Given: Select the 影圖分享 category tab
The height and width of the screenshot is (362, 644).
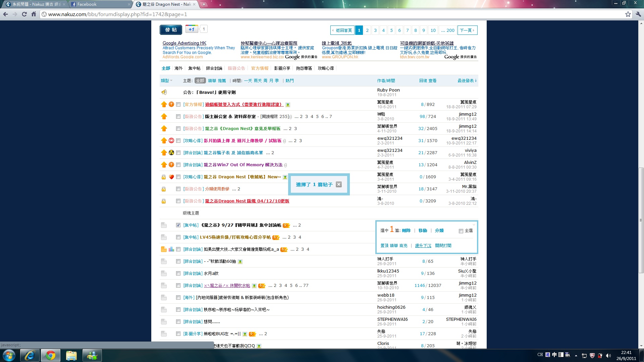Looking at the screenshot, I should pyautogui.click(x=282, y=68).
